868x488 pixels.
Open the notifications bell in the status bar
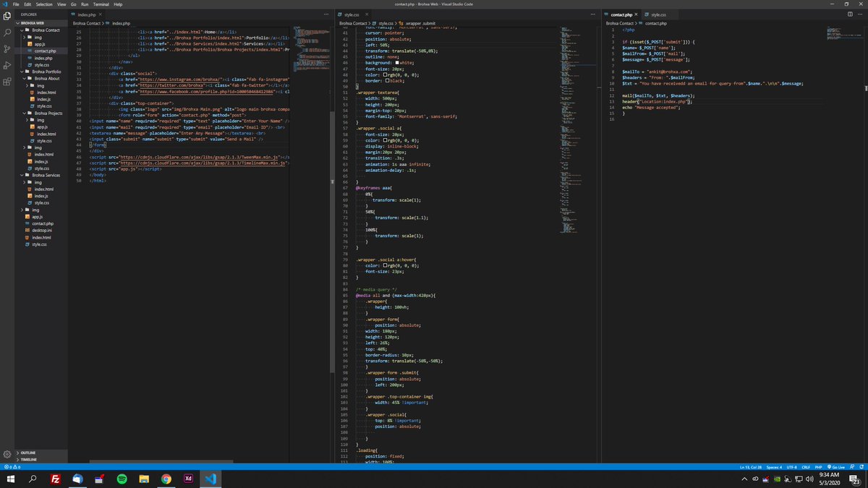861,467
